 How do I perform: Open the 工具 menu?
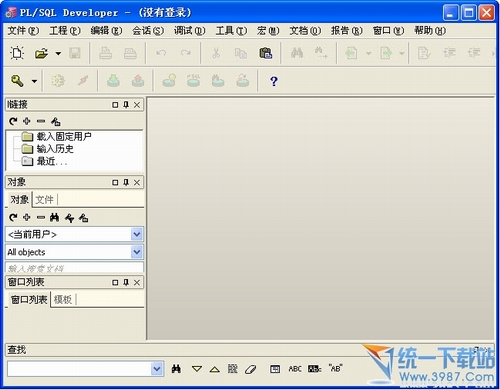(x=231, y=31)
